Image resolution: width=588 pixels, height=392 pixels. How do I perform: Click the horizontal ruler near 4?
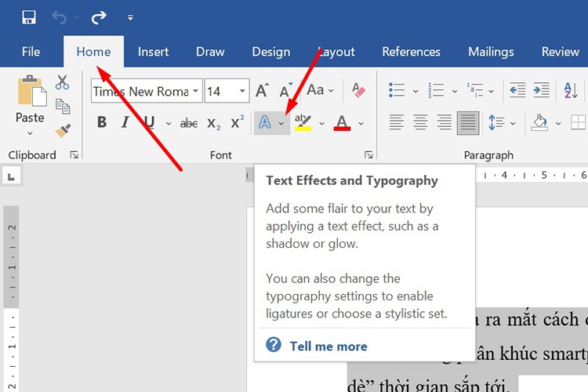(x=504, y=175)
